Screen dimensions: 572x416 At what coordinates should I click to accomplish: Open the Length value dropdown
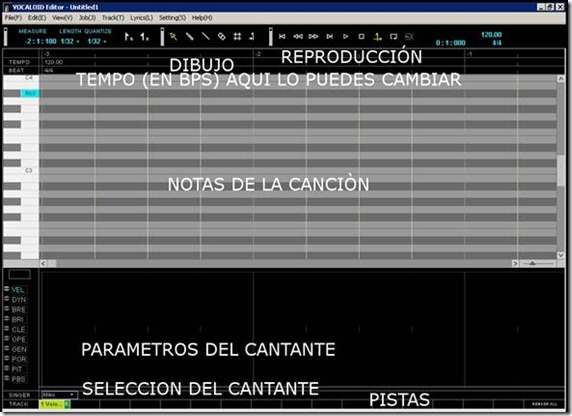(70, 42)
